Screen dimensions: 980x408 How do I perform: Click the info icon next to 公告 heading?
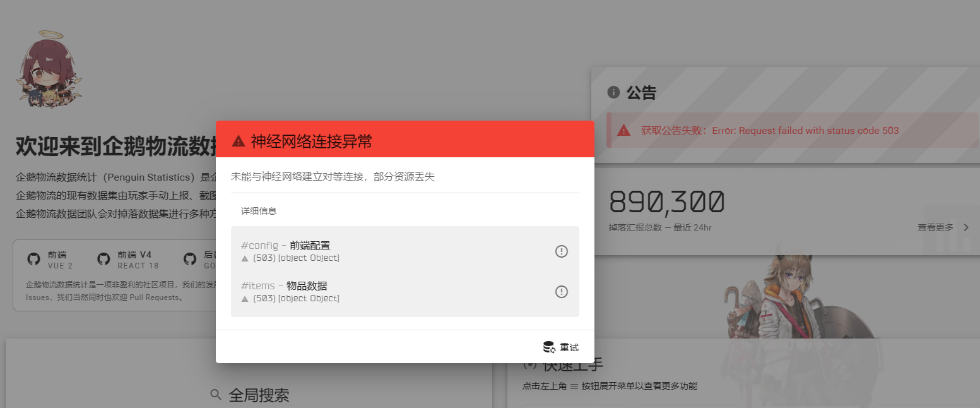click(x=614, y=92)
